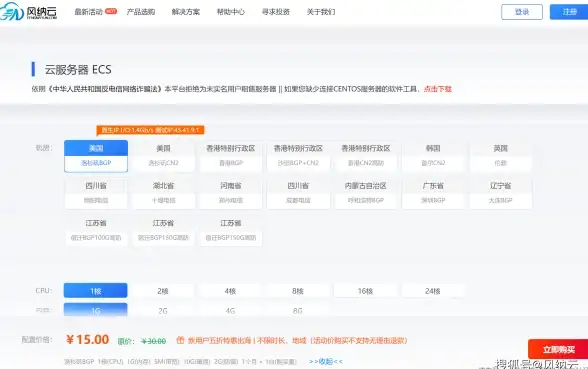Open the 寻求投资 page
This screenshot has height=369, width=588.
(x=276, y=12)
